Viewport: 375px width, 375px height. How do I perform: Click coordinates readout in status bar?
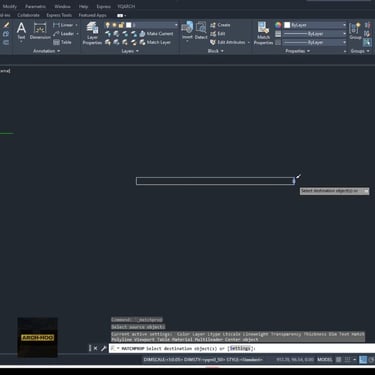[295, 359]
